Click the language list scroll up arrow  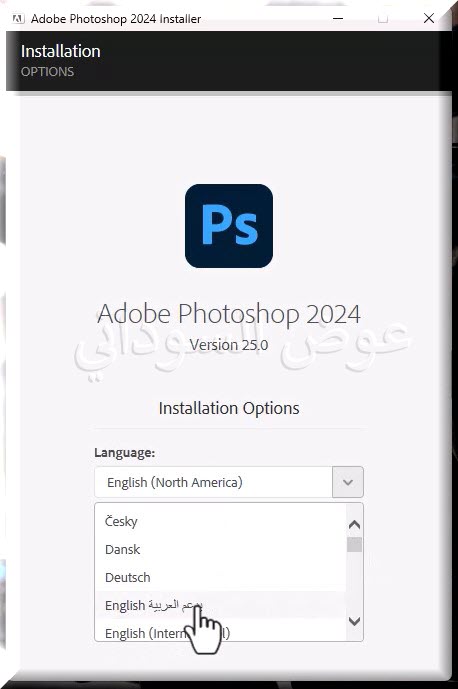[x=354, y=525]
